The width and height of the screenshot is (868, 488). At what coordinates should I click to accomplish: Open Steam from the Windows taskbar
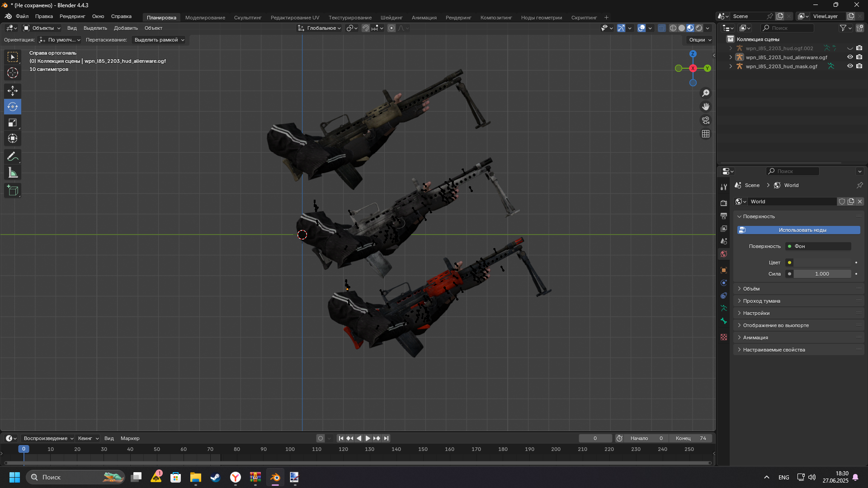(215, 477)
